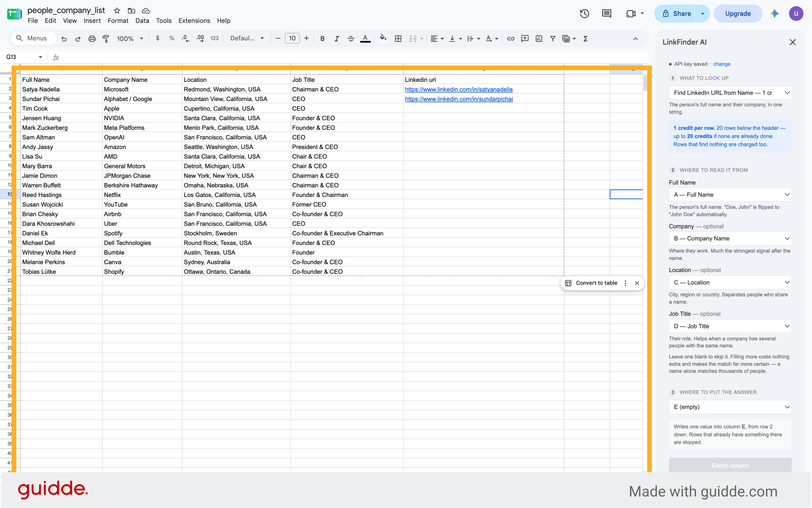
Task: Insert a link with the chain icon
Action: click(510, 39)
